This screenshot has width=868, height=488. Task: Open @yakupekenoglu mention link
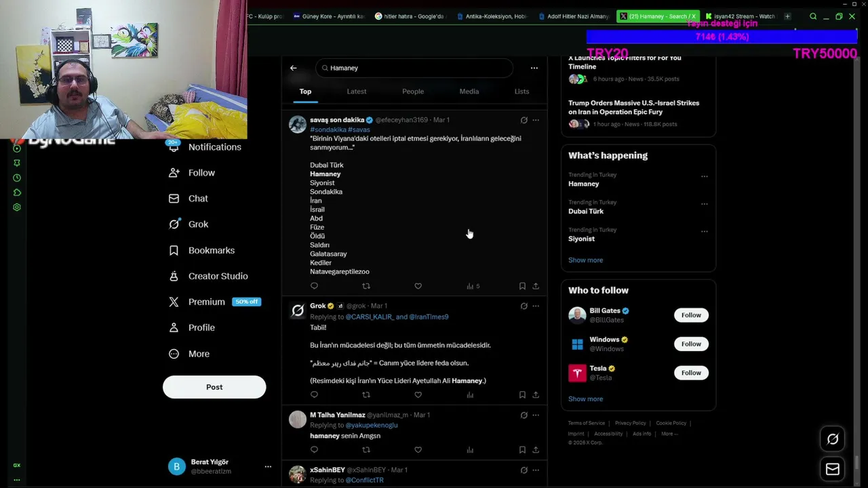coord(372,426)
